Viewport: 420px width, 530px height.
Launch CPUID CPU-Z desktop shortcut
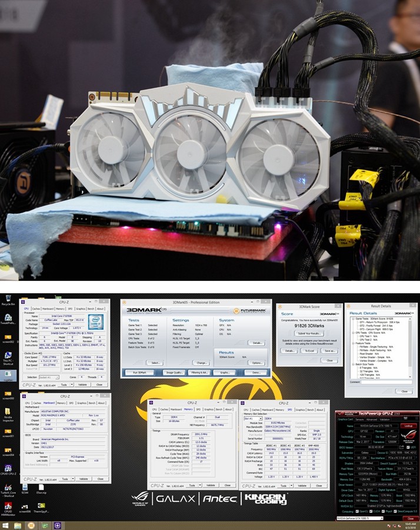click(x=8, y=470)
